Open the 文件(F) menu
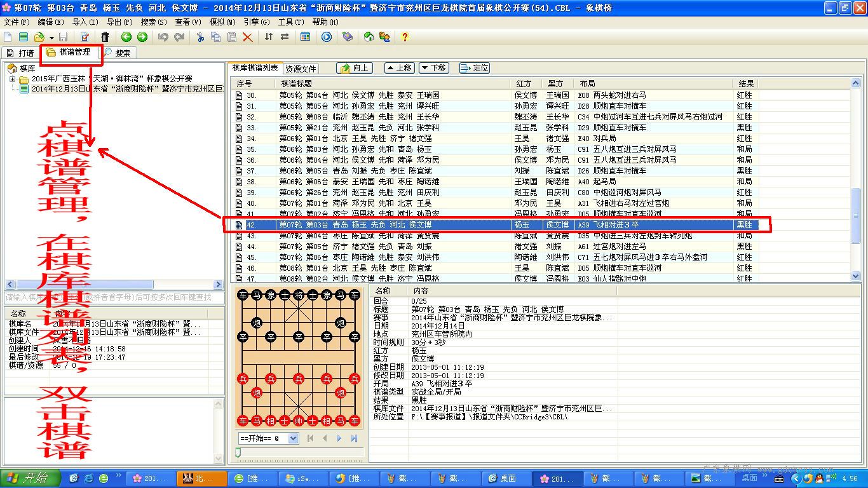 (x=17, y=22)
